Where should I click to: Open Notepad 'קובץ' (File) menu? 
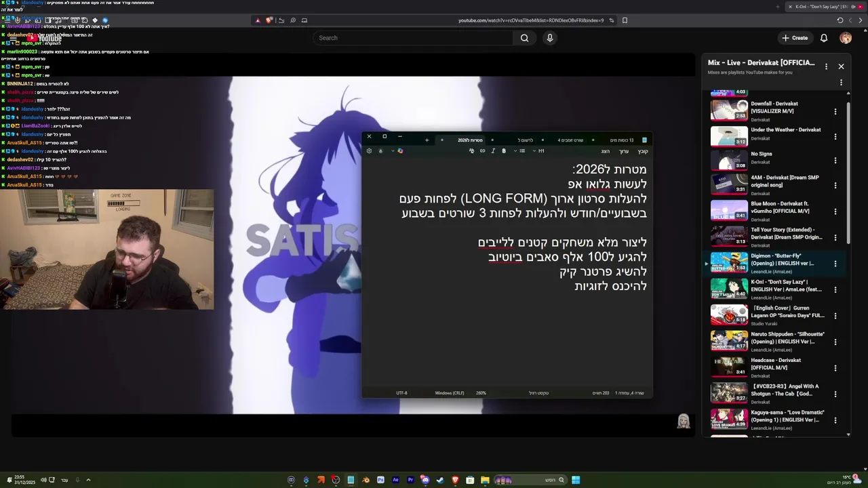(x=642, y=151)
